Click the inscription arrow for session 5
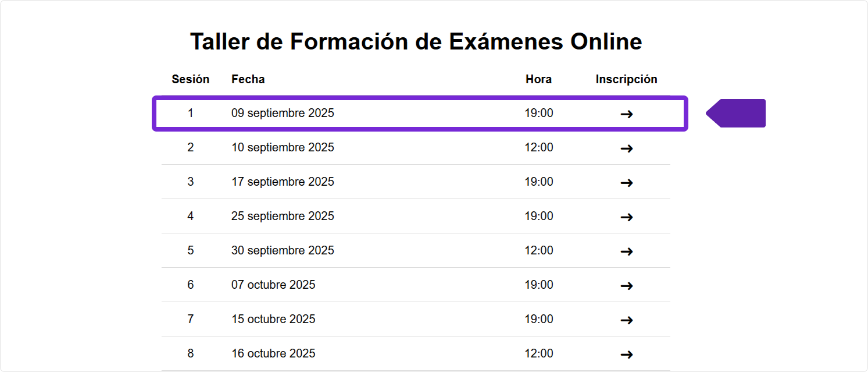The image size is (868, 372). [626, 251]
